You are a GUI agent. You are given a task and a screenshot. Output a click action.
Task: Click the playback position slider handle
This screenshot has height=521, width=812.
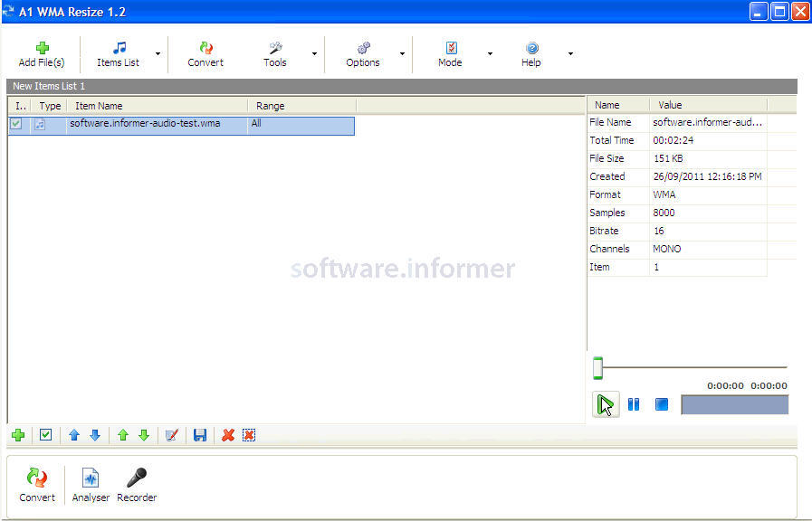[597, 368]
